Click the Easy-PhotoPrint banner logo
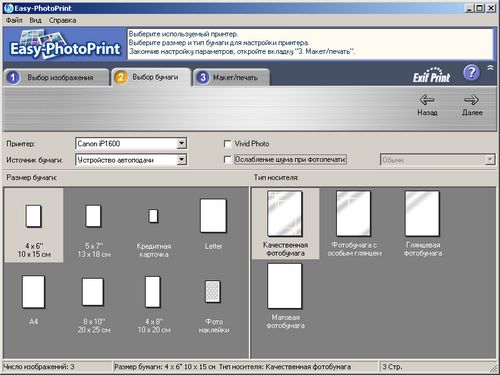The height and width of the screenshot is (375, 500). pyautogui.click(x=65, y=44)
